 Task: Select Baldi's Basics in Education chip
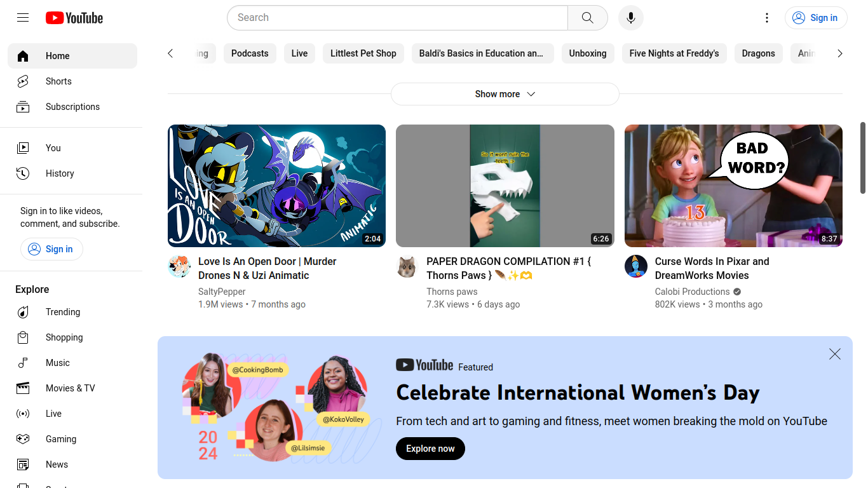point(483,53)
